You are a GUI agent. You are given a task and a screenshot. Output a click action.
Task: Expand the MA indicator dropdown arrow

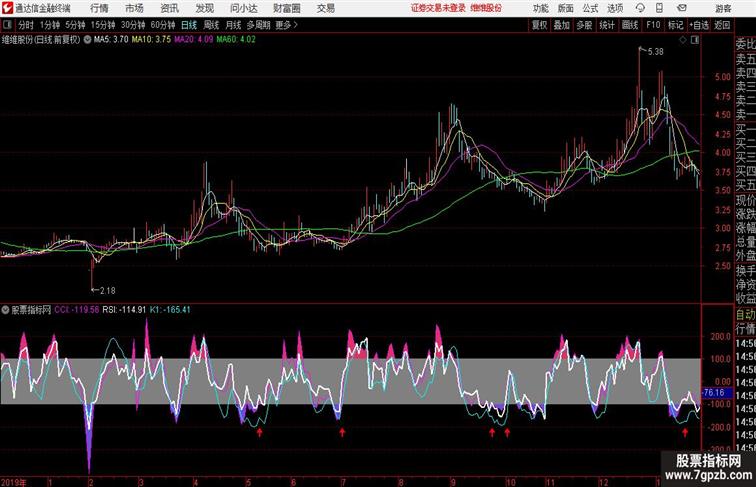[x=87, y=40]
